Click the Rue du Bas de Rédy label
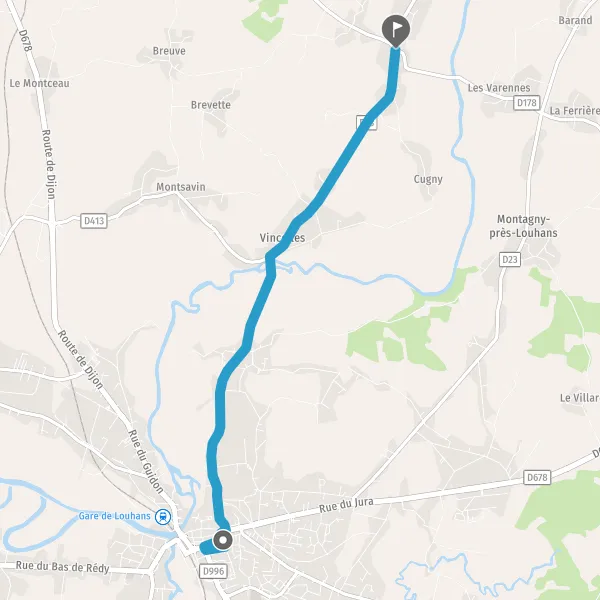The image size is (600, 600). click(x=62, y=567)
